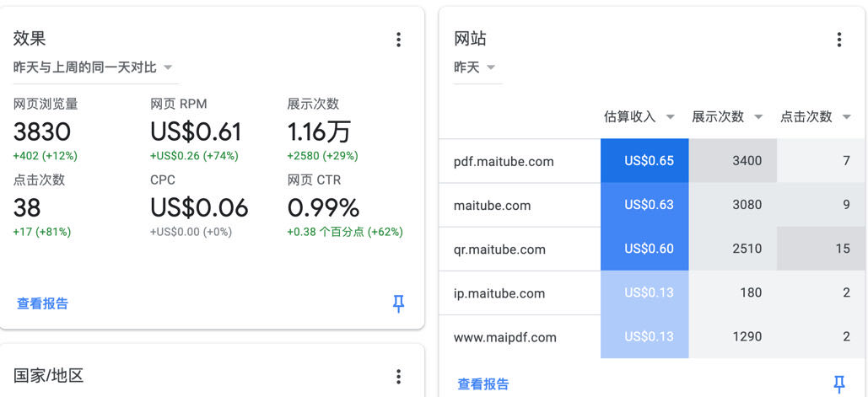Screen dimensions: 868x397
Task: Click the 180 impressions cell
Action: coord(733,293)
